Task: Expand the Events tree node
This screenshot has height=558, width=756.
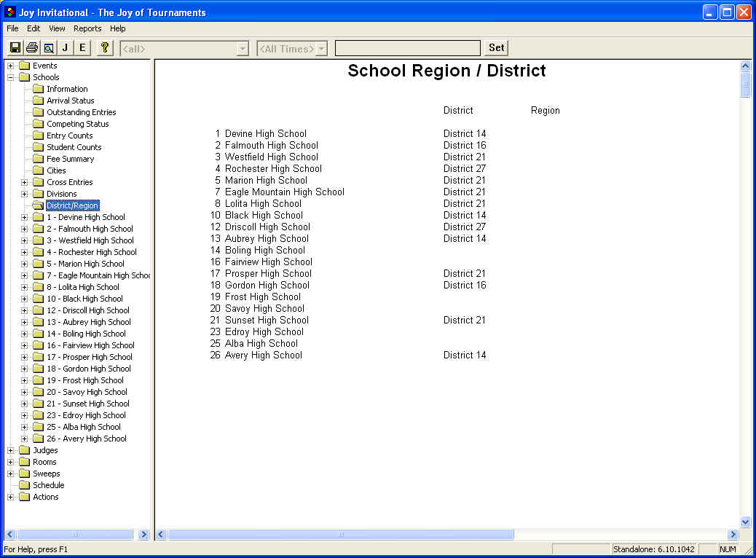Action: tap(11, 66)
